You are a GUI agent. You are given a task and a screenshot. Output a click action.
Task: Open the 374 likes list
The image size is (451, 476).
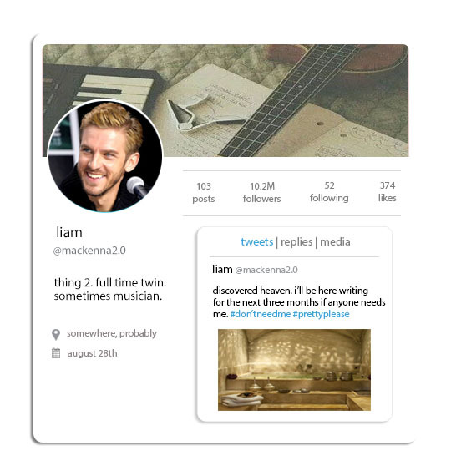388,191
